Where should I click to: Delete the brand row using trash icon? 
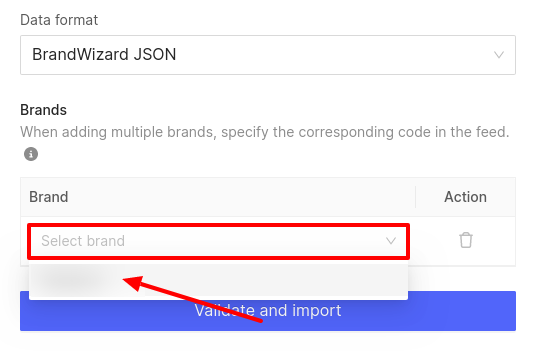(x=466, y=240)
